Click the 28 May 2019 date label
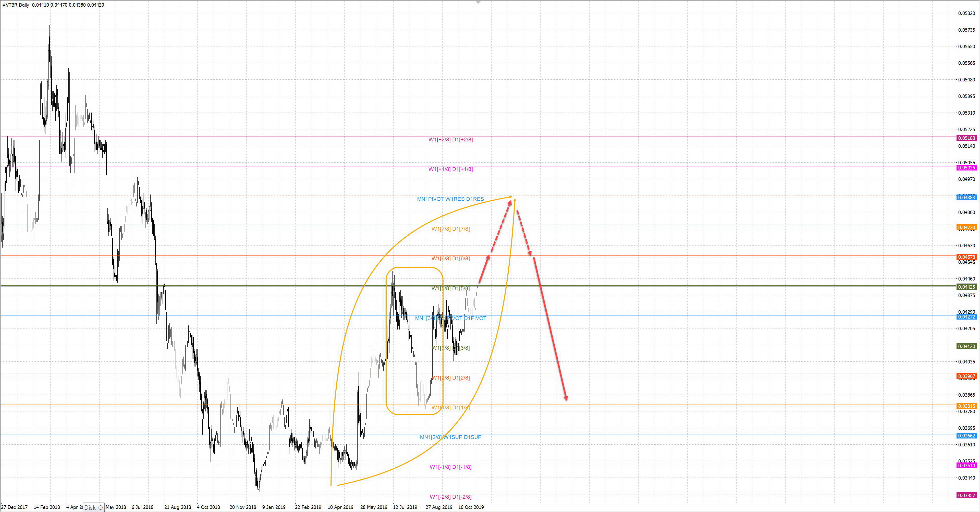This screenshot has width=980, height=512. tap(374, 507)
